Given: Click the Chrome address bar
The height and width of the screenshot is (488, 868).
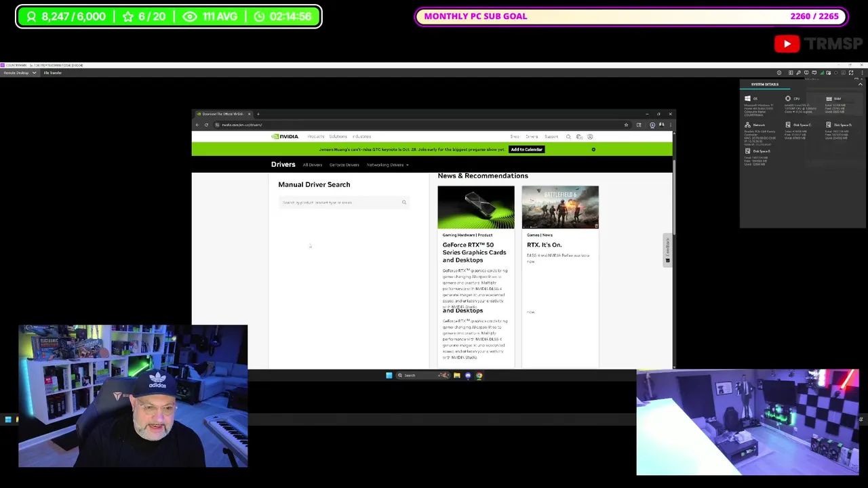Looking at the screenshot, I should point(420,125).
